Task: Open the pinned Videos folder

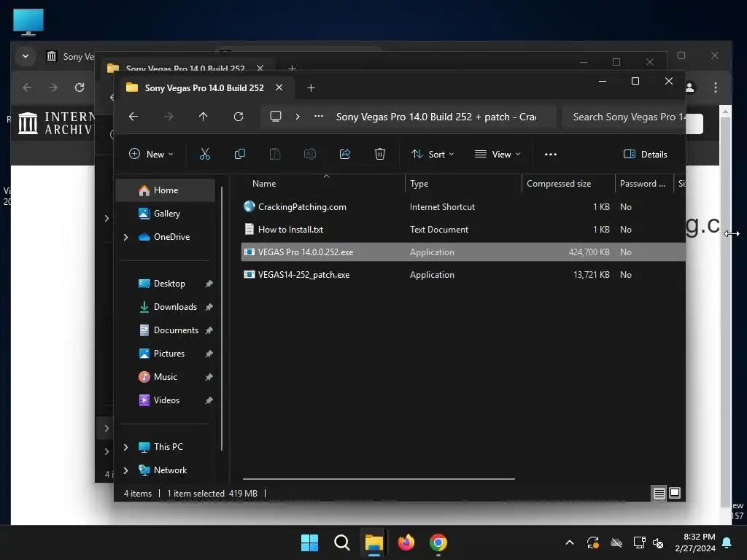Action: (x=166, y=400)
